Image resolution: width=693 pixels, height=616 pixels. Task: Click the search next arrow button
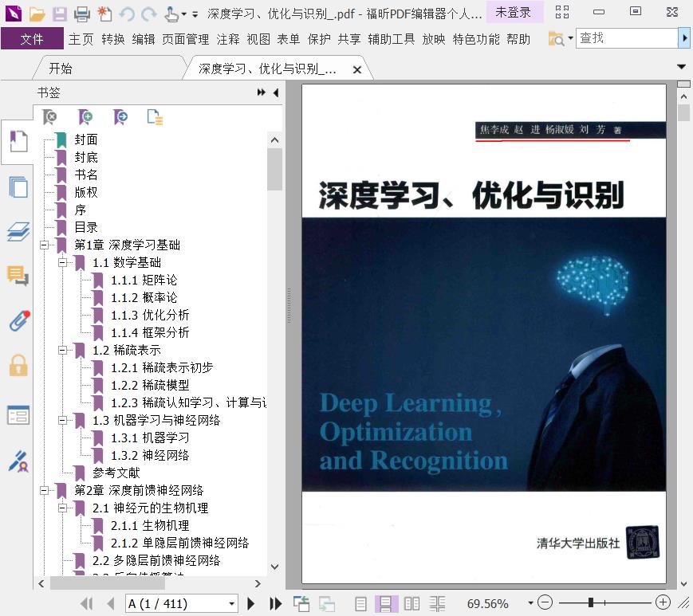pyautogui.click(x=684, y=38)
